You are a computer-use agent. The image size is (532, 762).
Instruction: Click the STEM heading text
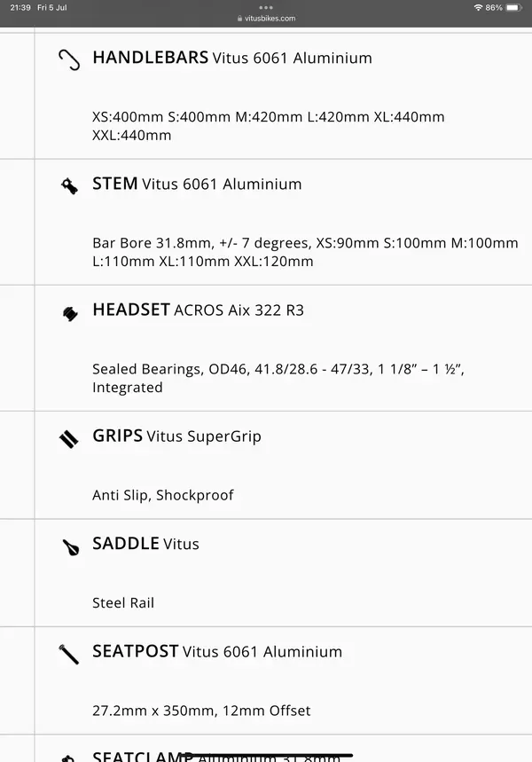pos(115,184)
